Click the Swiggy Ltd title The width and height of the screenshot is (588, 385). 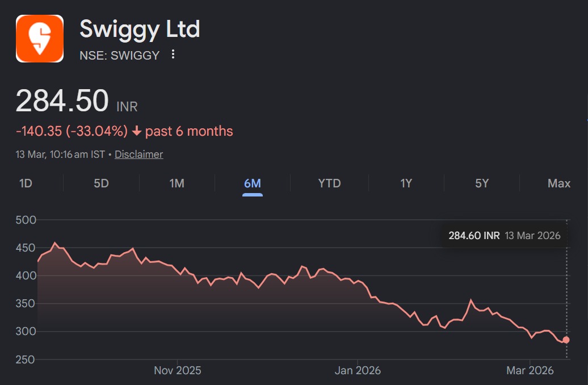[140, 30]
